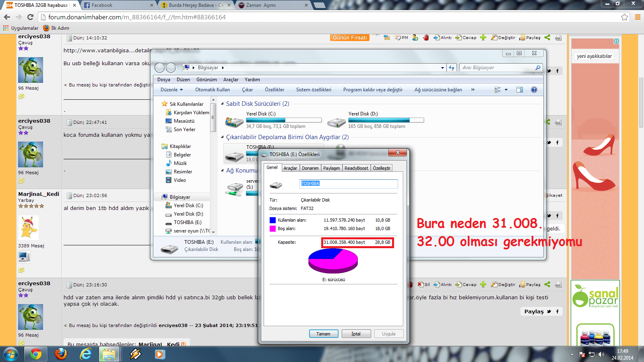Change view mode icon in Explorer toolbar
This screenshot has height=362, width=644.
(497, 90)
